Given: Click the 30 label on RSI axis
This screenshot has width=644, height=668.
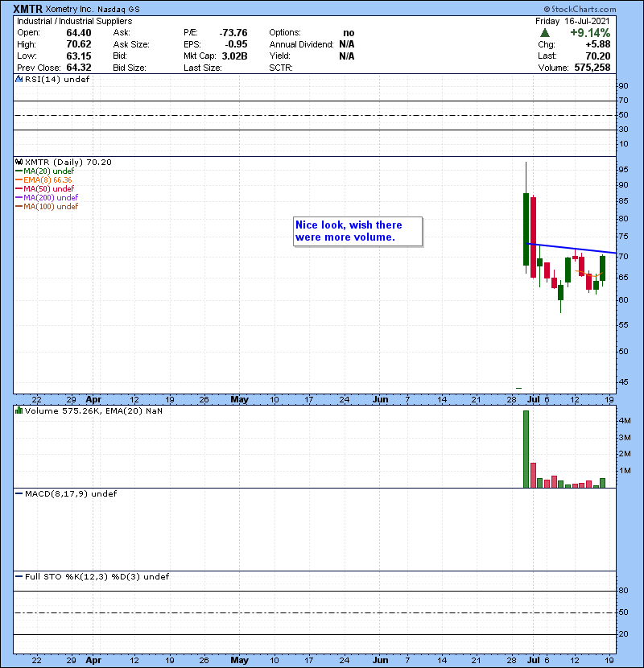Looking at the screenshot, I should click(x=624, y=129).
